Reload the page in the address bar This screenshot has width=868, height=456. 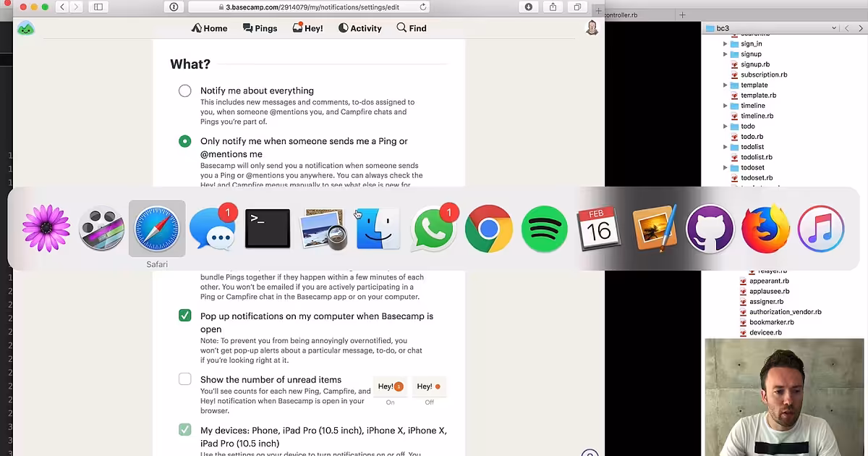[423, 7]
